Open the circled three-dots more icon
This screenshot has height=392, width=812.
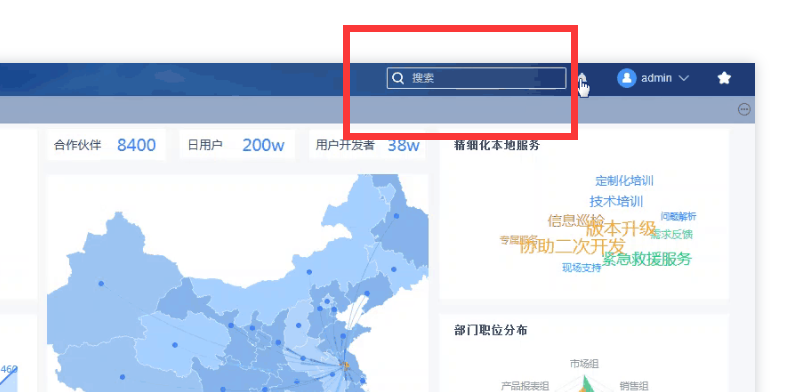(x=744, y=109)
